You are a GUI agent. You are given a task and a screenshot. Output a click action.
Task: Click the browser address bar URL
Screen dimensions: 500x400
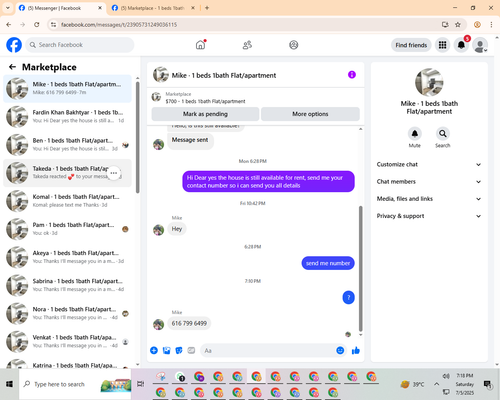119,25
